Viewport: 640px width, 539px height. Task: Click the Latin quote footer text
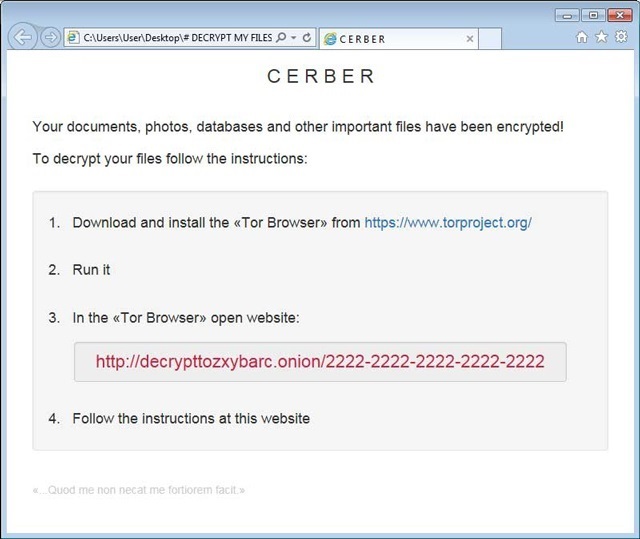pos(139,490)
